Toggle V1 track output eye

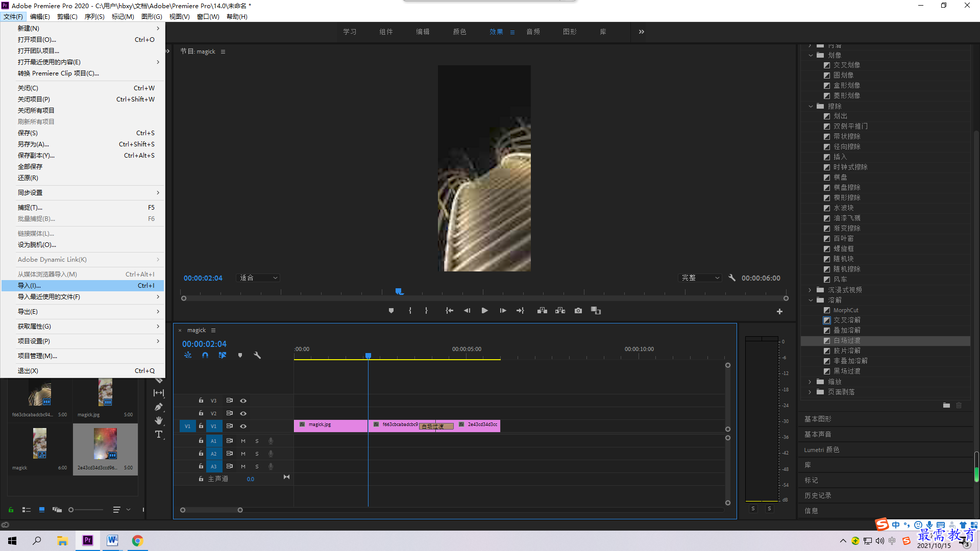point(243,426)
